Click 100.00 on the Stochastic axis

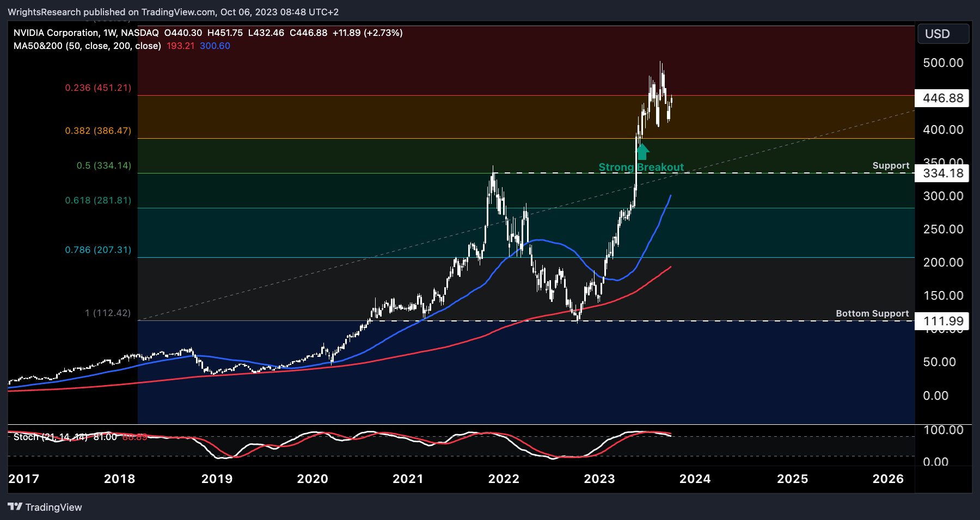943,430
